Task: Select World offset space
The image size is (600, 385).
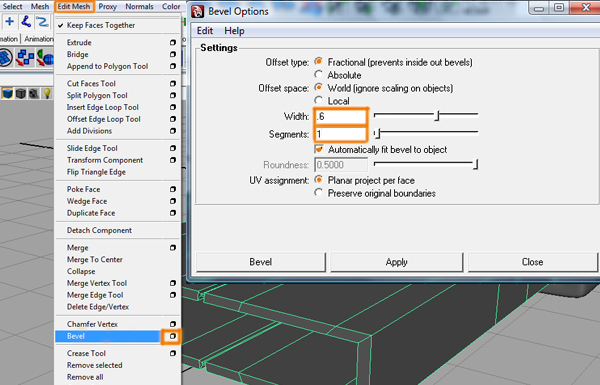Action: (x=318, y=87)
